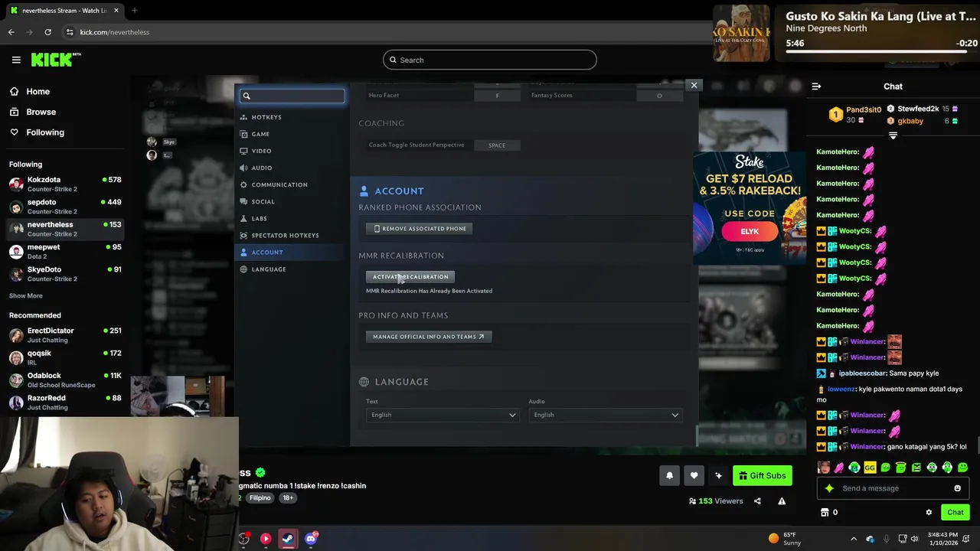Image resolution: width=980 pixels, height=551 pixels.
Task: Click Pand3sit0 top gifter entry
Action: [855, 115]
